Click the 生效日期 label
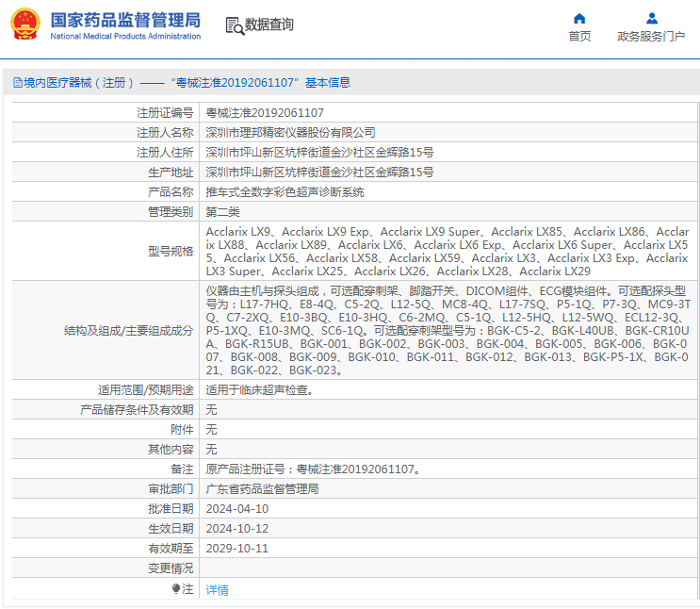 171,528
